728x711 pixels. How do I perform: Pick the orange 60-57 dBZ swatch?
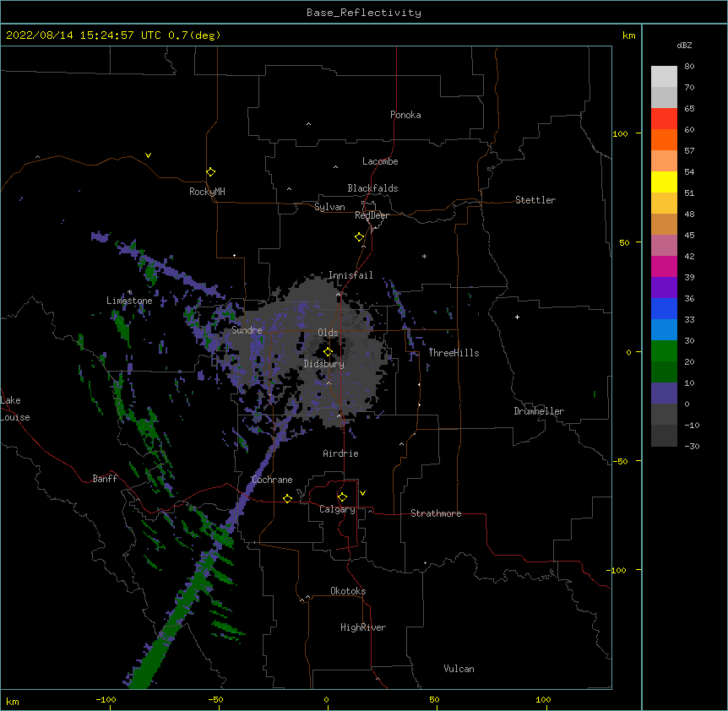tap(664, 139)
